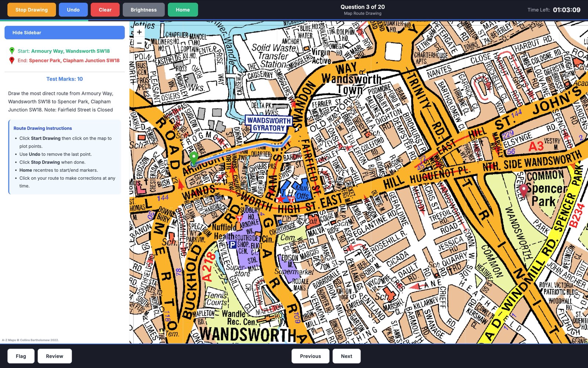Image resolution: width=588 pixels, height=368 pixels.
Task: Click the blue parking P icon on the map
Action: click(x=232, y=245)
